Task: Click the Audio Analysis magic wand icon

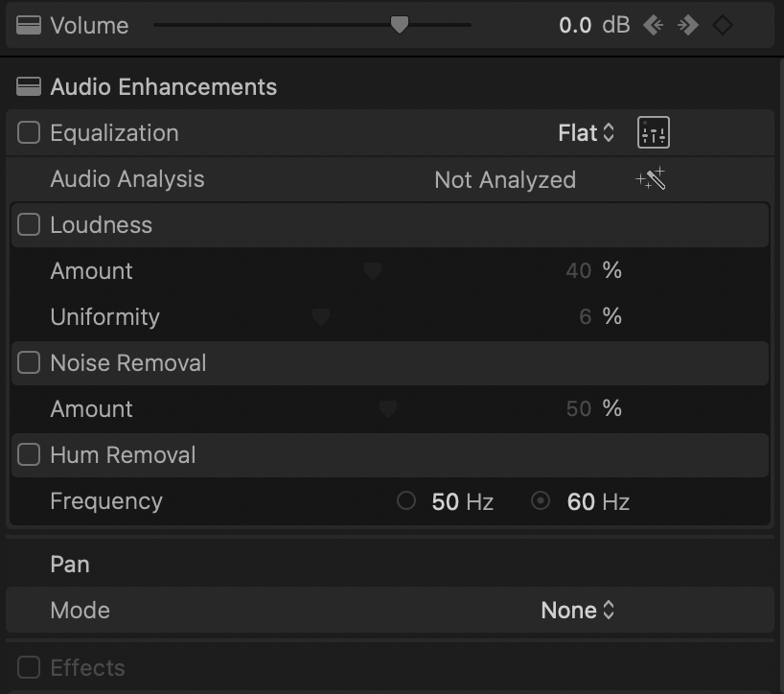Action: [652, 179]
